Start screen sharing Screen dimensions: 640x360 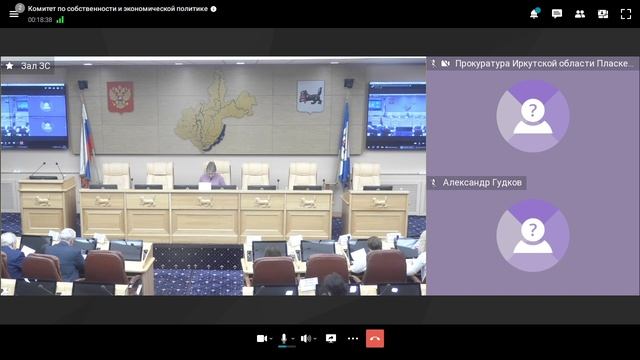point(331,338)
